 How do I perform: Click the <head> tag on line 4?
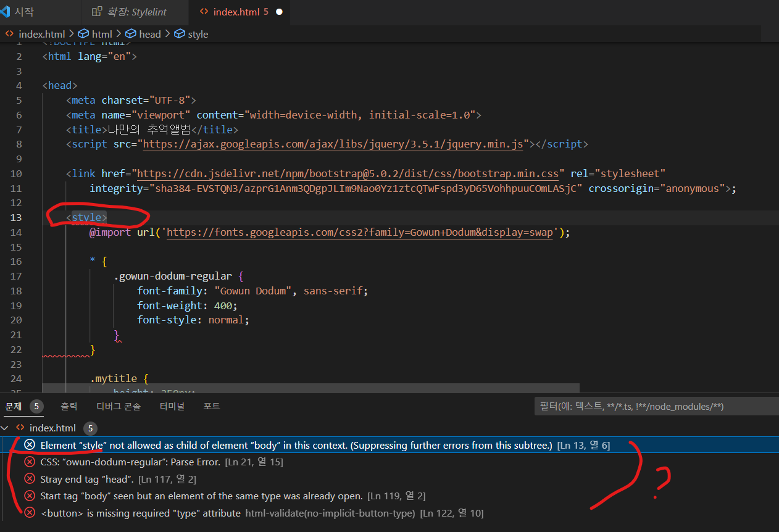[60, 85]
